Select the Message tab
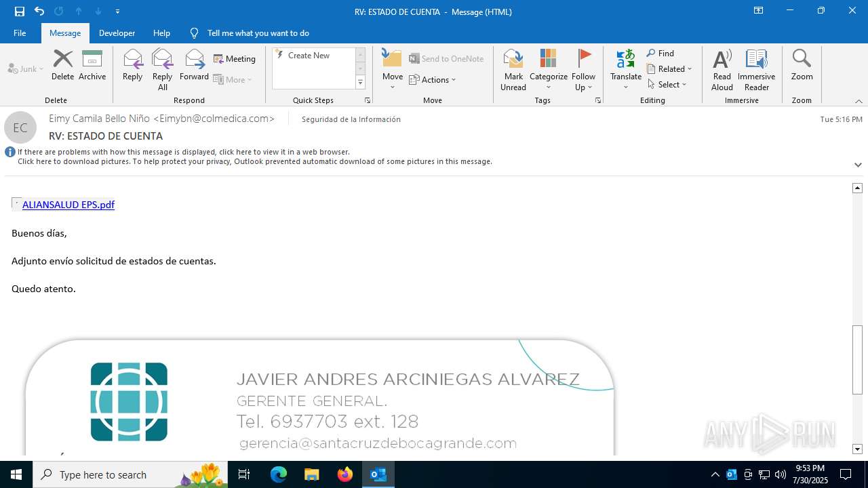Screen dimensions: 868x488 65,33
